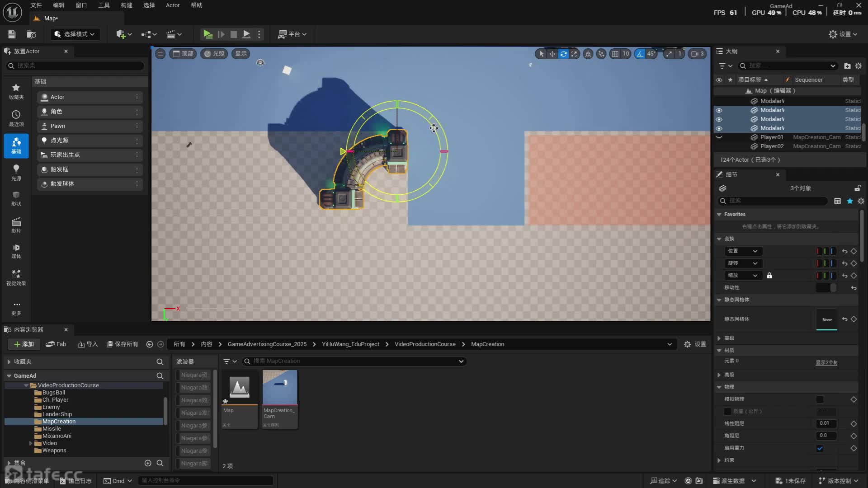Open the location type dropdown in Transform

click(743, 251)
